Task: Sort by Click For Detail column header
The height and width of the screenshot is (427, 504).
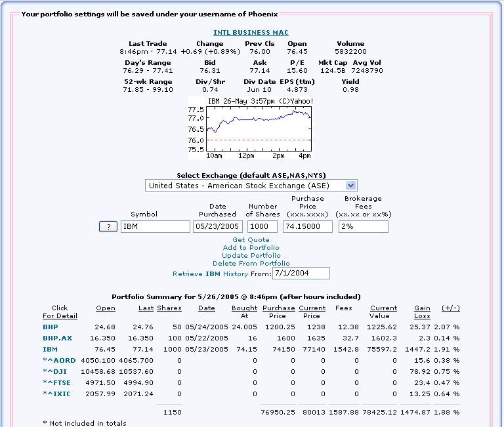Action: tap(60, 312)
